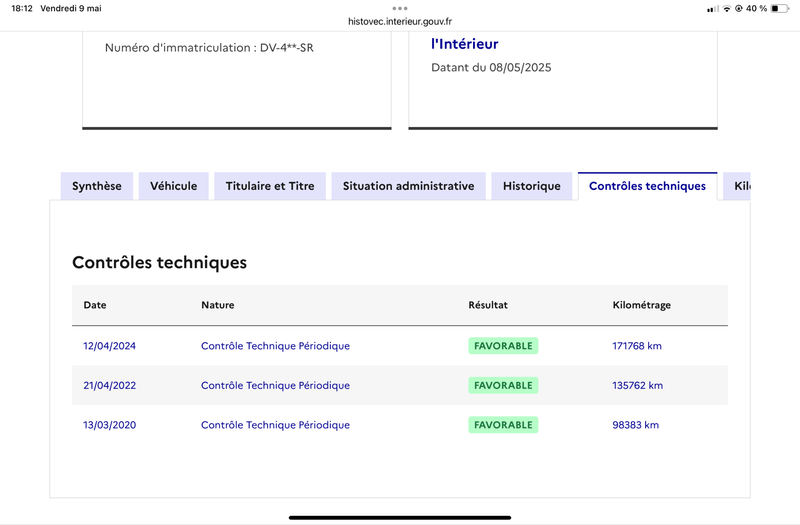800x525 pixels.
Task: Tap the orientation lock icon near battery
Action: coord(738,9)
